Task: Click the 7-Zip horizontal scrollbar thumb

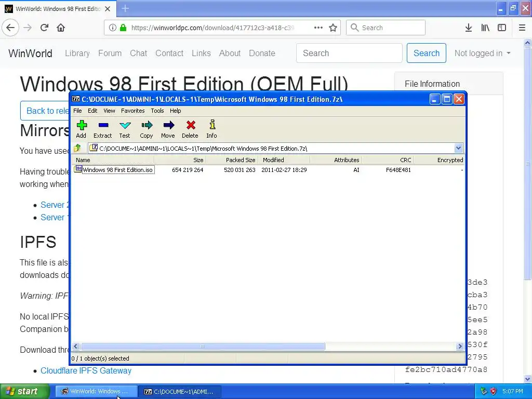Action: pyautogui.click(x=203, y=347)
